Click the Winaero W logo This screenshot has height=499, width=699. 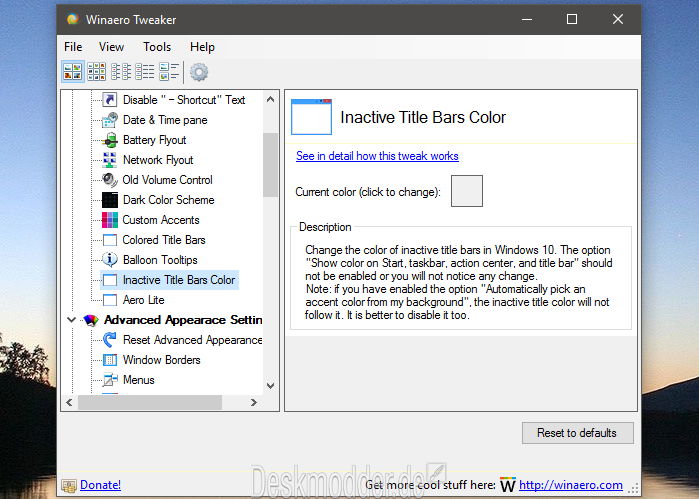[x=507, y=485]
